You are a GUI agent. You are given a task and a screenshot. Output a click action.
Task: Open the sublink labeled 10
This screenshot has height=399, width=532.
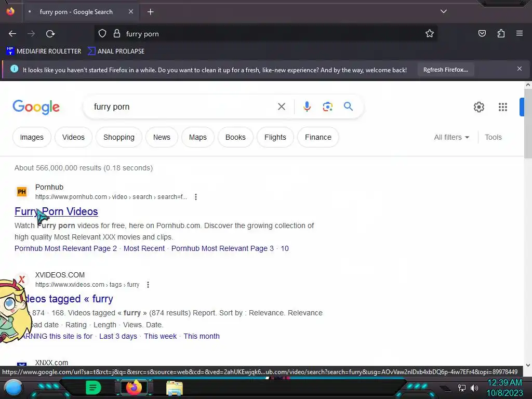pos(285,248)
